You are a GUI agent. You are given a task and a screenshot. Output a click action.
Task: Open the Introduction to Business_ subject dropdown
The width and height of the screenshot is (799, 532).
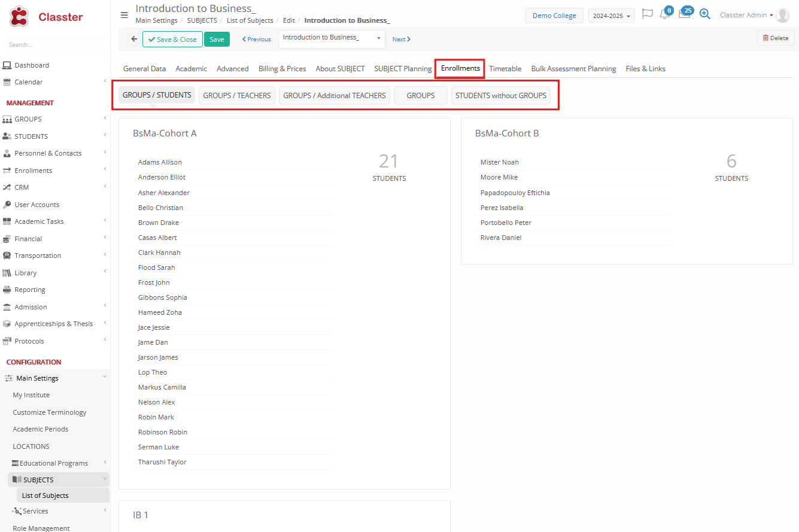pos(332,38)
